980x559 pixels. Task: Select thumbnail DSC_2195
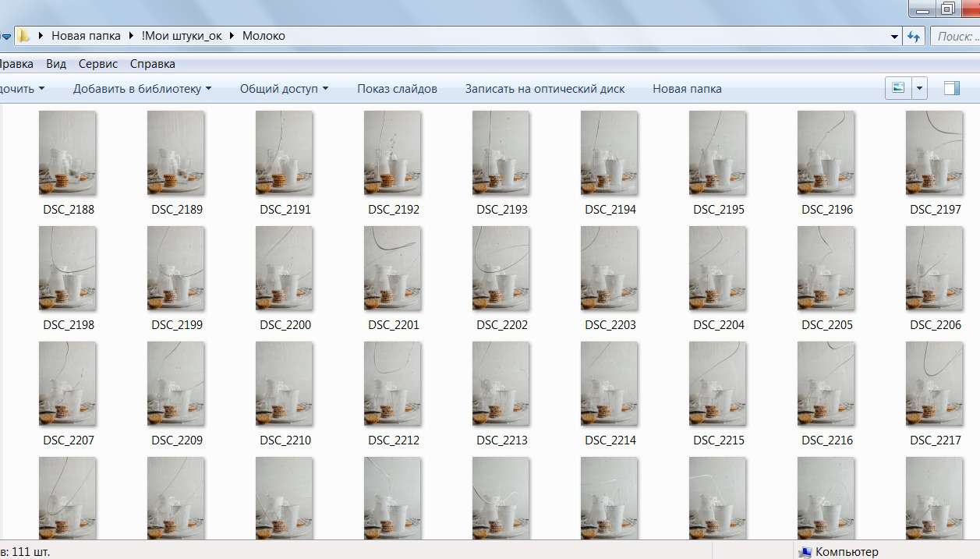click(x=718, y=153)
